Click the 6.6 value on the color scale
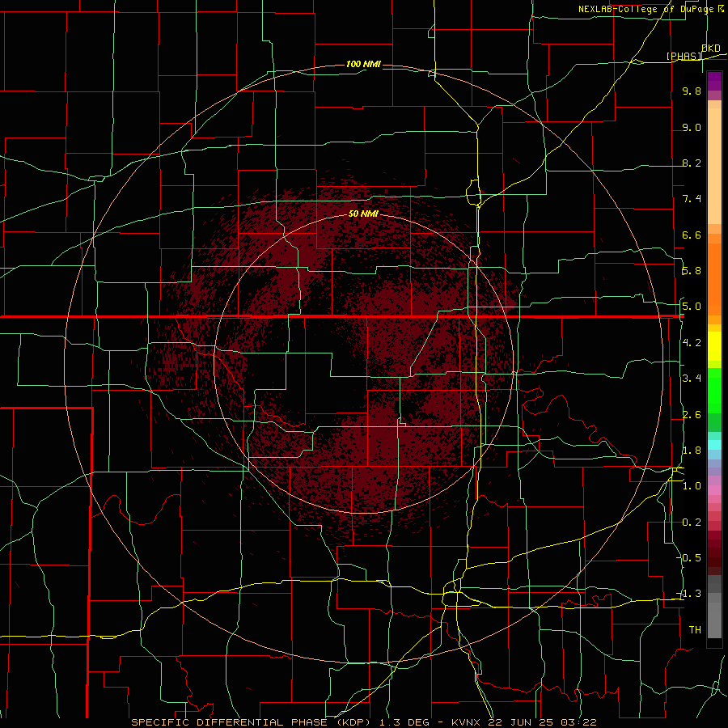 pyautogui.click(x=692, y=235)
